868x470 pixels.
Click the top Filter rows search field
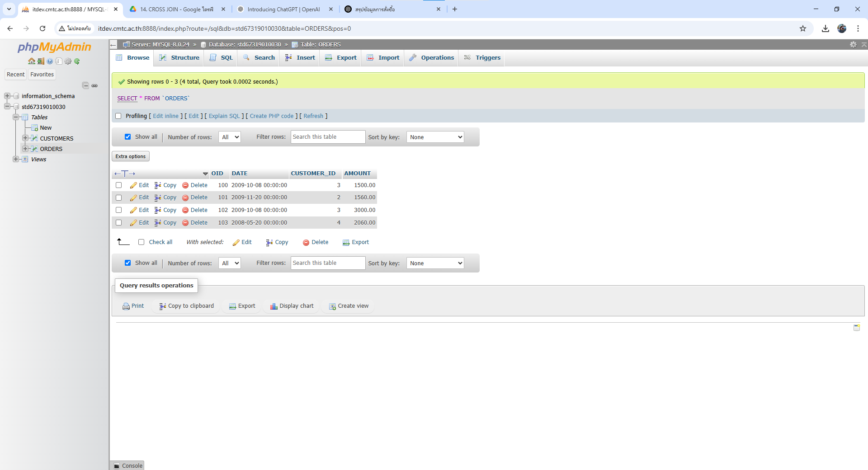328,137
